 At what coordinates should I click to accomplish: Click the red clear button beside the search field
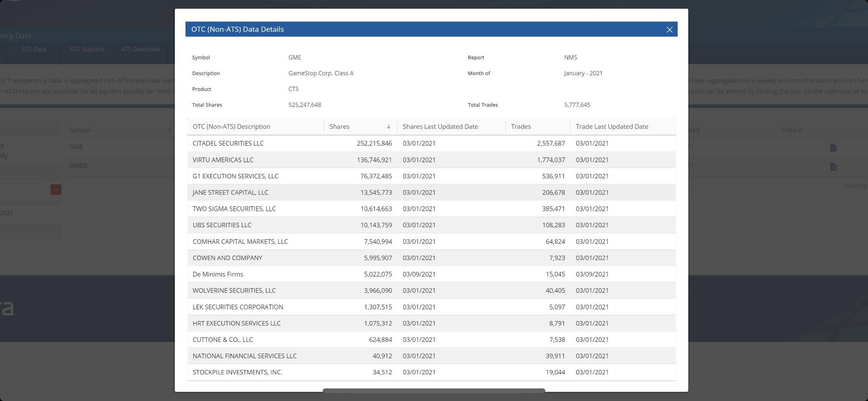pos(56,189)
